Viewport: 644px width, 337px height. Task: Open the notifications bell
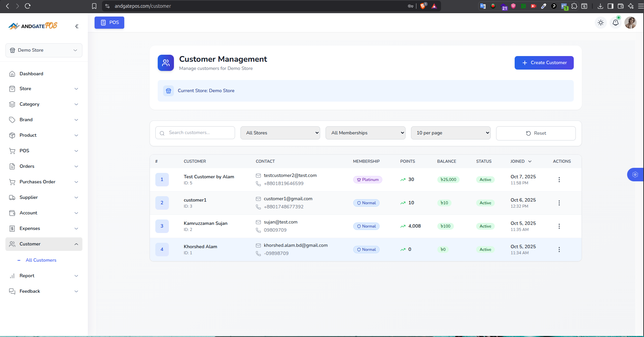pyautogui.click(x=615, y=23)
